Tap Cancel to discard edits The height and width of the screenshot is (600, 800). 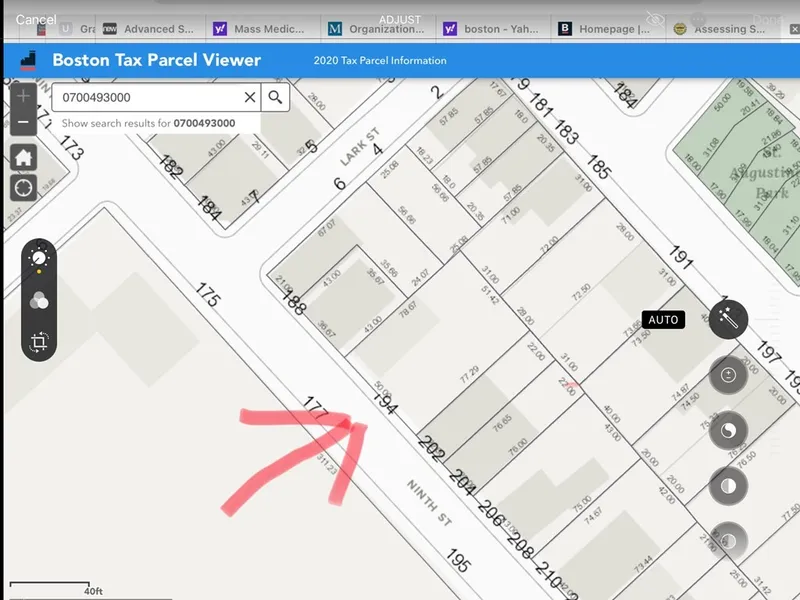coord(36,20)
